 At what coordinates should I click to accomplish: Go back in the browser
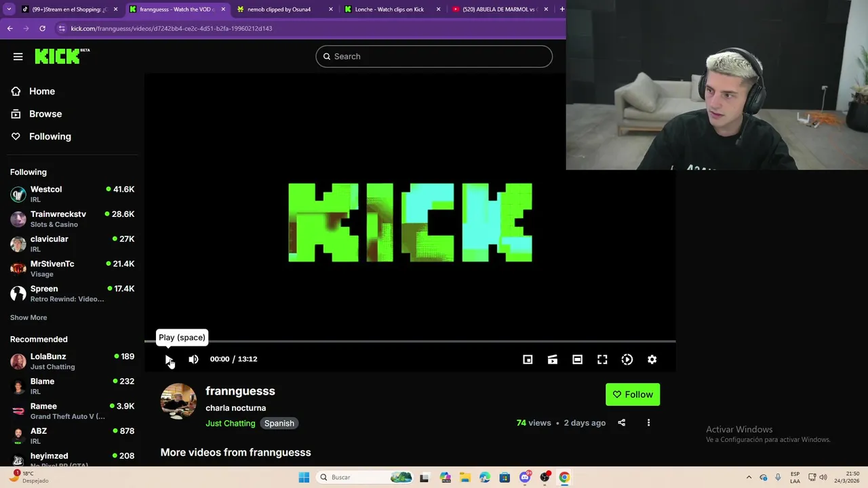click(10, 28)
